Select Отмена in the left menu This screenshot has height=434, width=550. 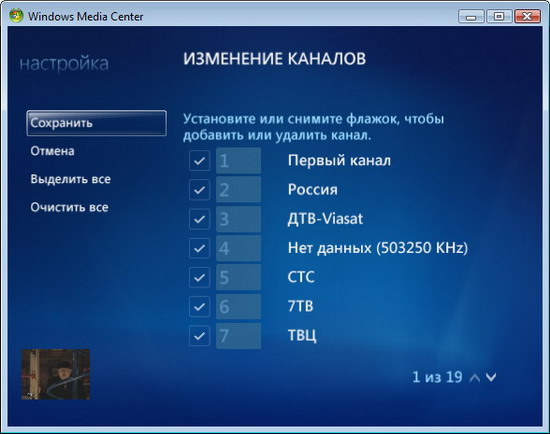(x=52, y=151)
